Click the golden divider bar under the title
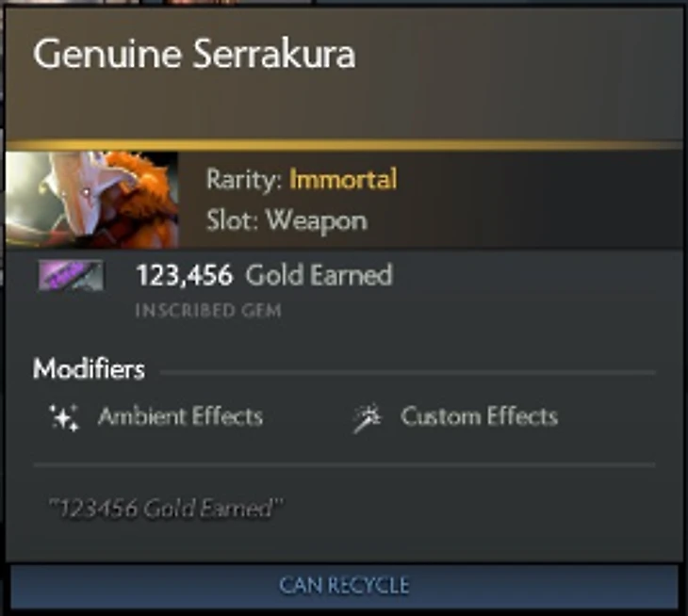The height and width of the screenshot is (616, 688). [344, 145]
